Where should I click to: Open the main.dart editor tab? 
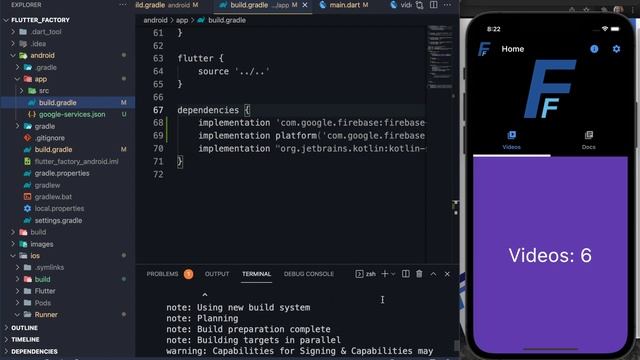click(344, 5)
